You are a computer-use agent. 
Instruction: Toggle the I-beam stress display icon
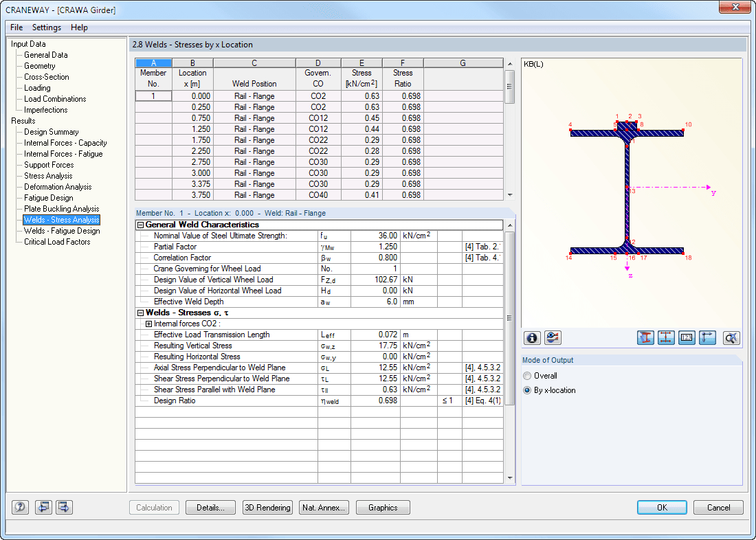coord(645,338)
